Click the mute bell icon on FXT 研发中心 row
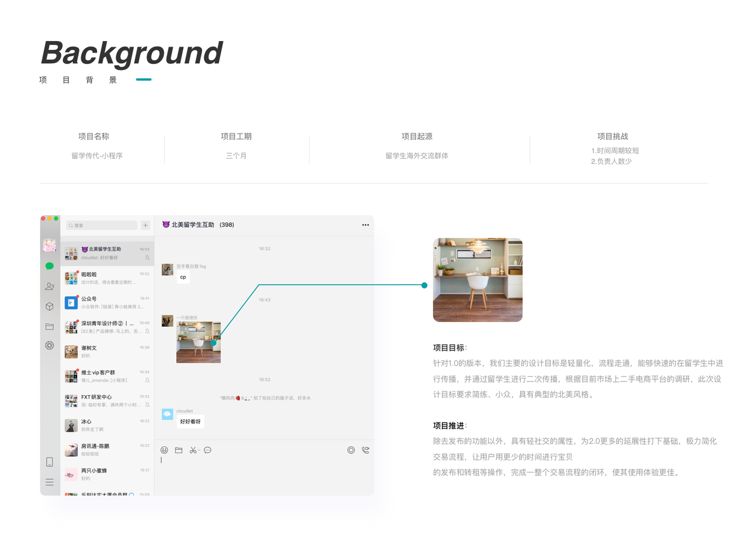748x560 pixels. point(147,405)
